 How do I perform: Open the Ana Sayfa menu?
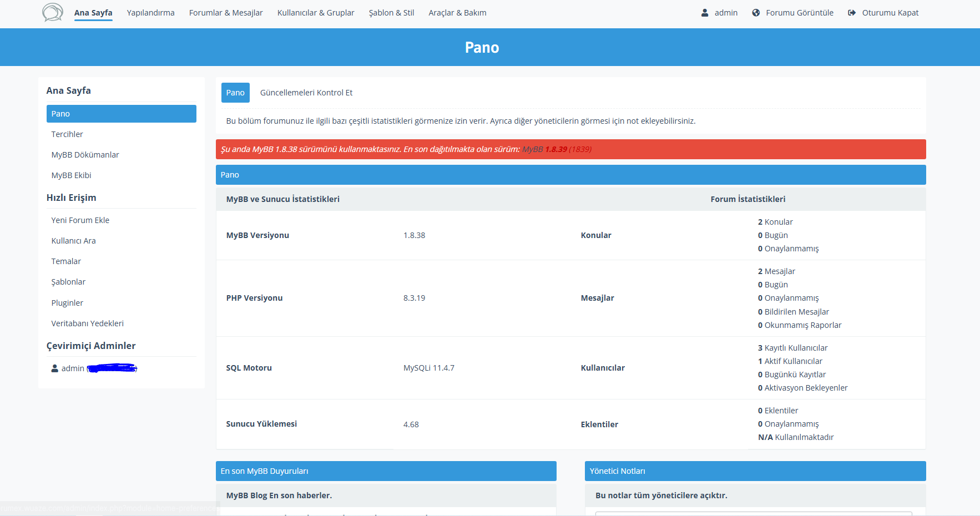93,13
